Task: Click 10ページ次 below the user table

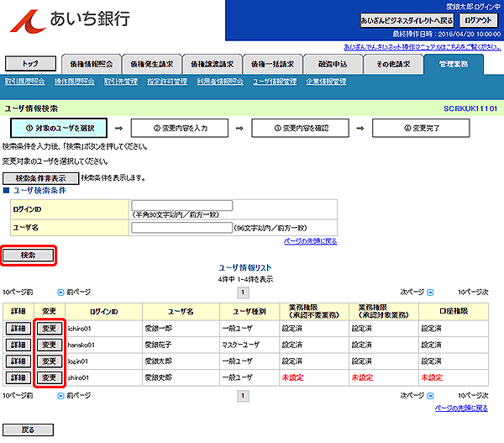Action: click(x=473, y=395)
